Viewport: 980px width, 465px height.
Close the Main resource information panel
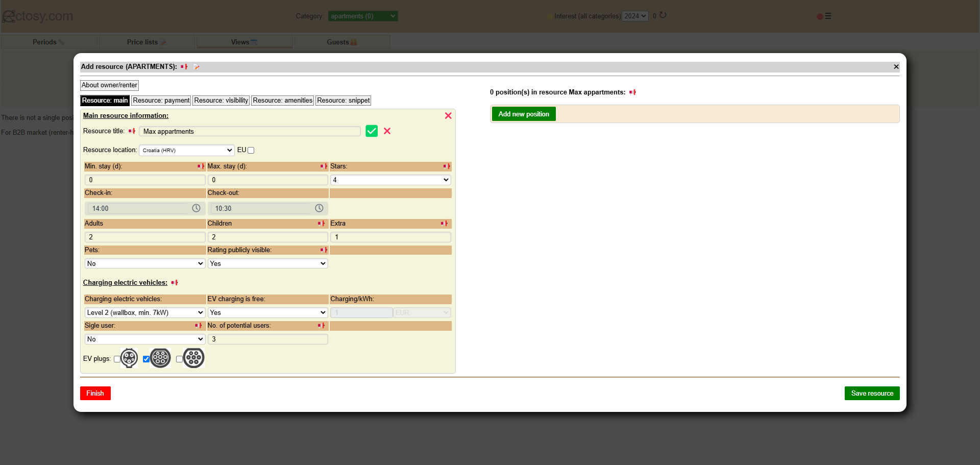pyautogui.click(x=448, y=116)
